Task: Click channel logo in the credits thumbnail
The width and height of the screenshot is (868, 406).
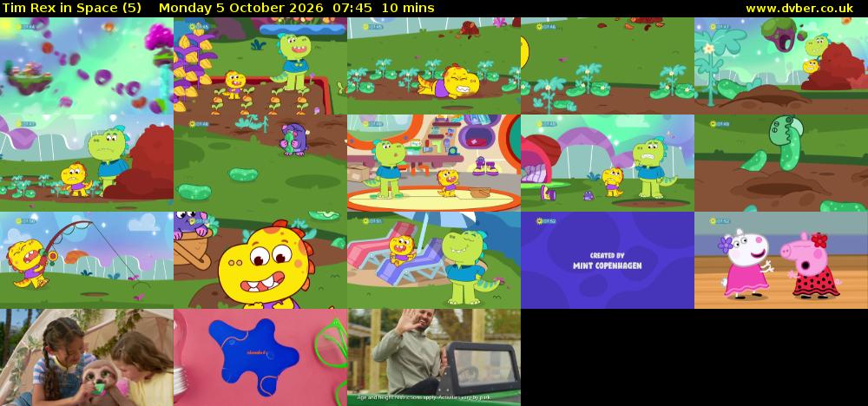Action: [x=545, y=221]
